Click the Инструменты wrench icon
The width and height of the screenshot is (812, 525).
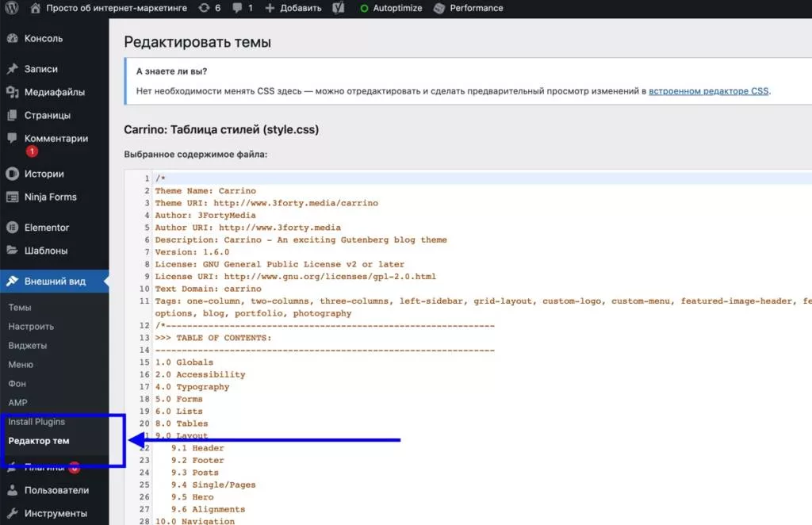(x=13, y=513)
